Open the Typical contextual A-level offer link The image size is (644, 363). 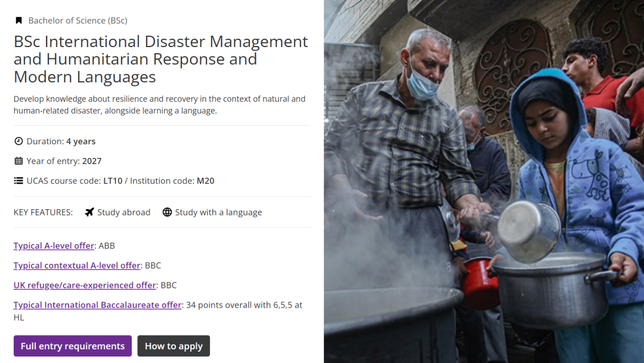coord(77,265)
